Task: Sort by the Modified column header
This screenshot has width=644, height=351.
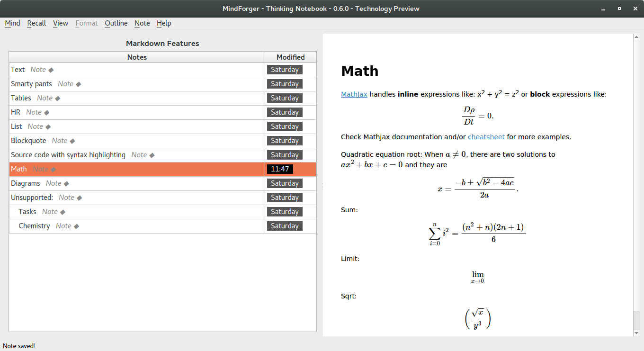Action: click(291, 57)
